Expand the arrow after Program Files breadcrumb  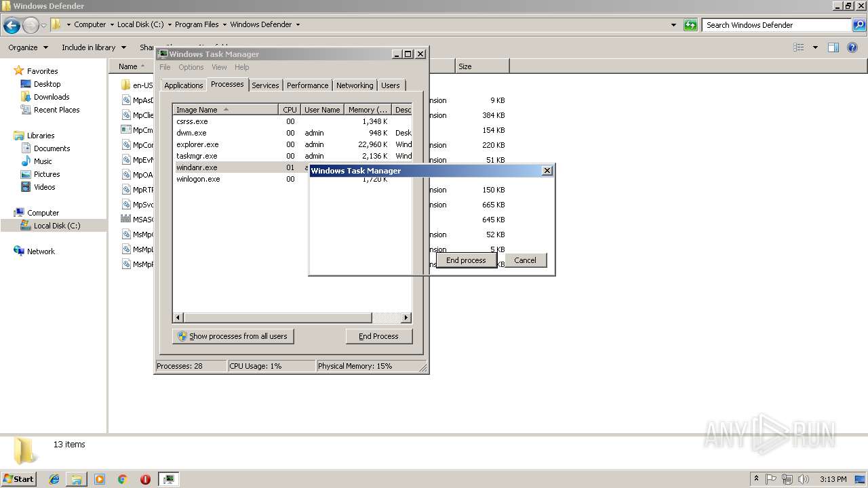[224, 24]
